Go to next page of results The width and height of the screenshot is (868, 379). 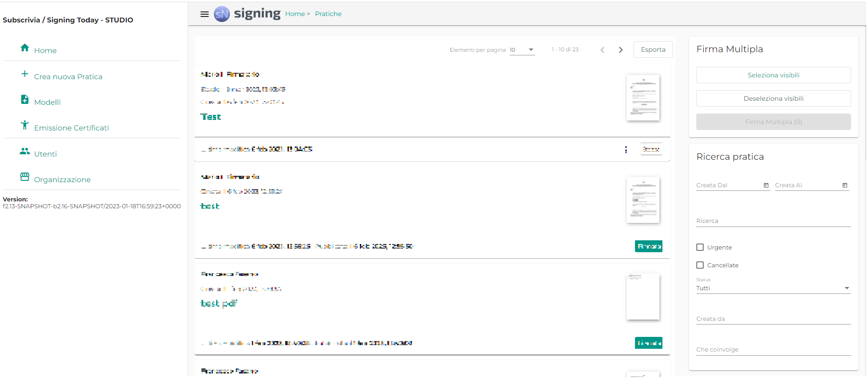[x=621, y=50]
